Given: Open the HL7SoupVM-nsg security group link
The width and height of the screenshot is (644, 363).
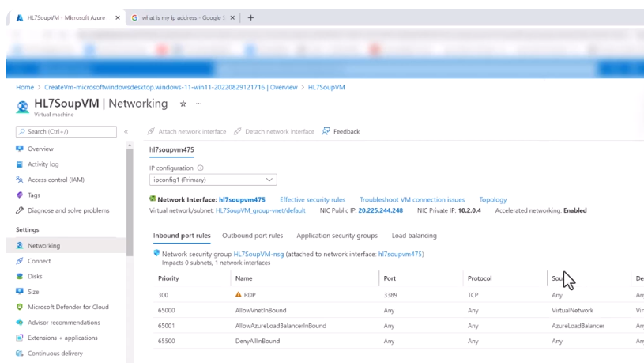Looking at the screenshot, I should pyautogui.click(x=258, y=254).
